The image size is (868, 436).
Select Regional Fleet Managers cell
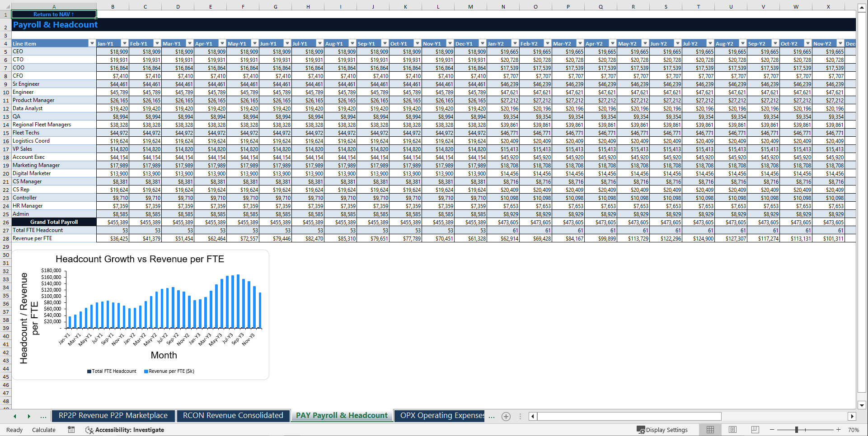coord(54,125)
